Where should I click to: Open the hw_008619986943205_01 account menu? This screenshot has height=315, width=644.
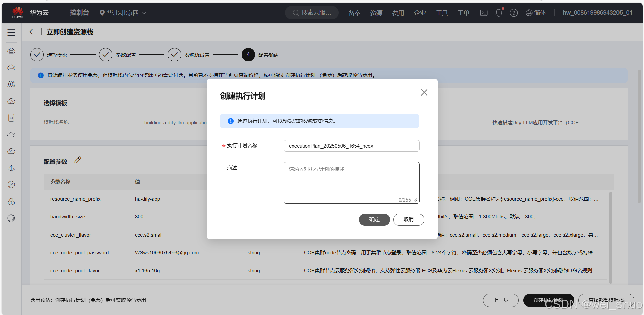tap(597, 13)
